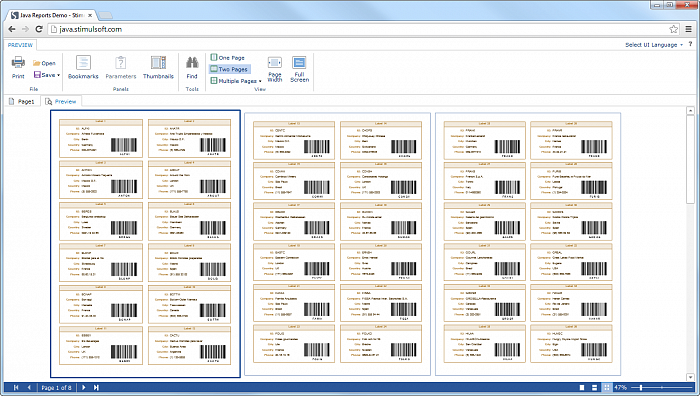Open the Select UI Language dropdown

[x=654, y=45]
